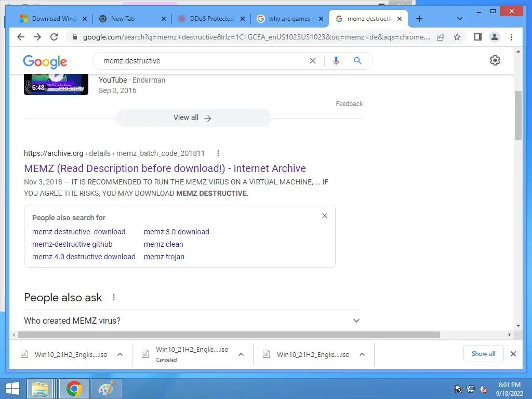View site information lock icon

point(75,37)
